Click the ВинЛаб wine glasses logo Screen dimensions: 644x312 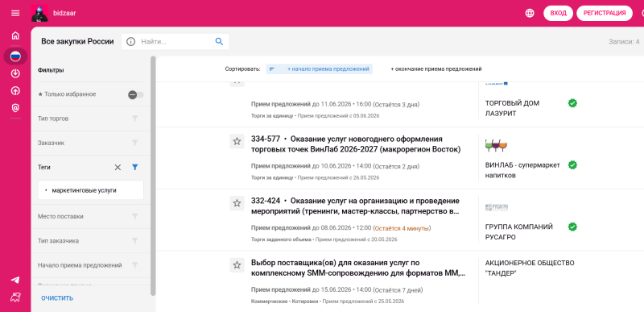496,145
